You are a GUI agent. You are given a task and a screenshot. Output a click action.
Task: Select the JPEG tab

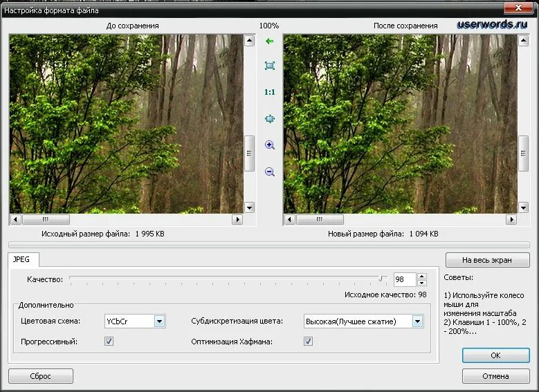[x=24, y=259]
